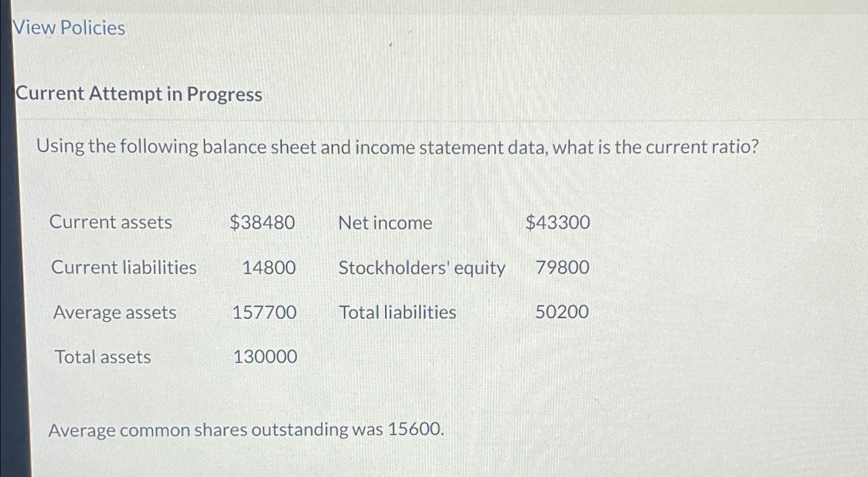Click the Current assets label
This screenshot has height=477, width=868.
[111, 222]
